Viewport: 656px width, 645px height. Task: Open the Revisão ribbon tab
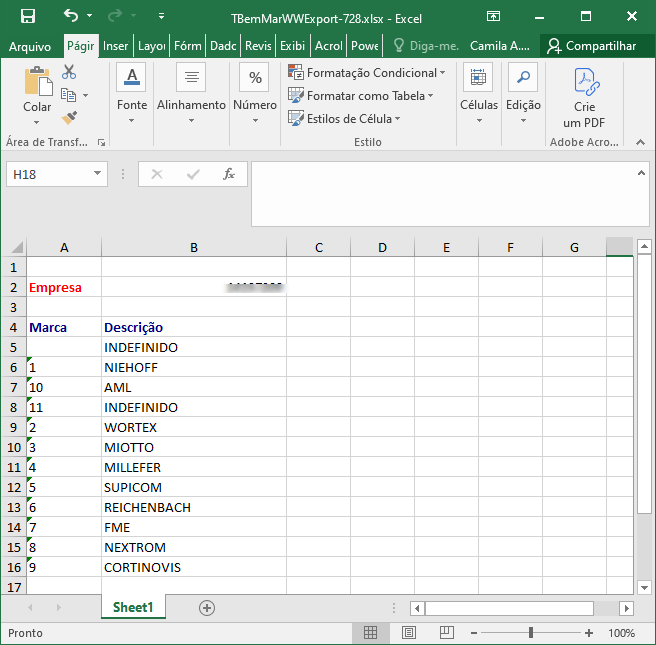pyautogui.click(x=258, y=46)
